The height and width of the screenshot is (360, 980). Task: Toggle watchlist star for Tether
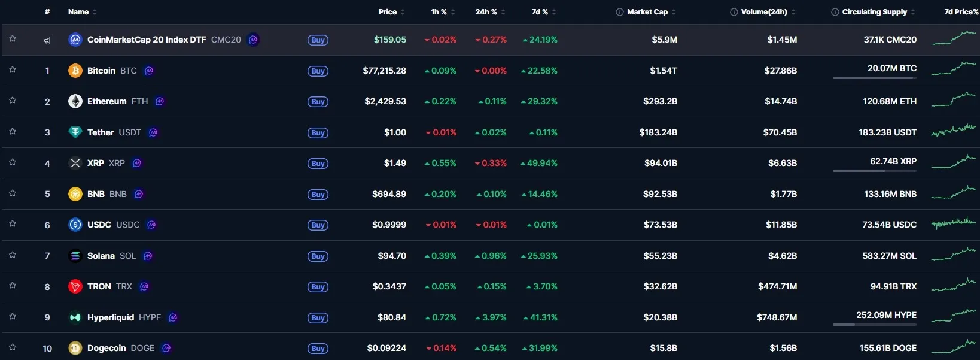pos(13,132)
